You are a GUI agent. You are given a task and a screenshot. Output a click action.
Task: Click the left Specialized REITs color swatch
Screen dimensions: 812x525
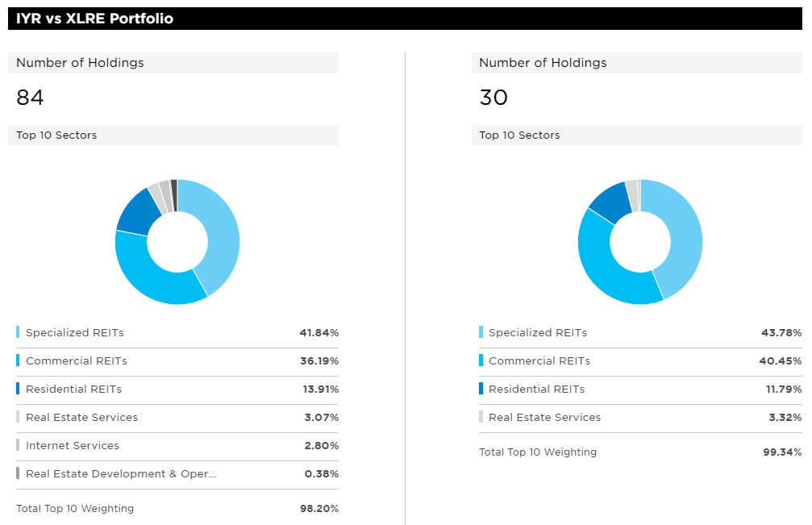(x=18, y=332)
